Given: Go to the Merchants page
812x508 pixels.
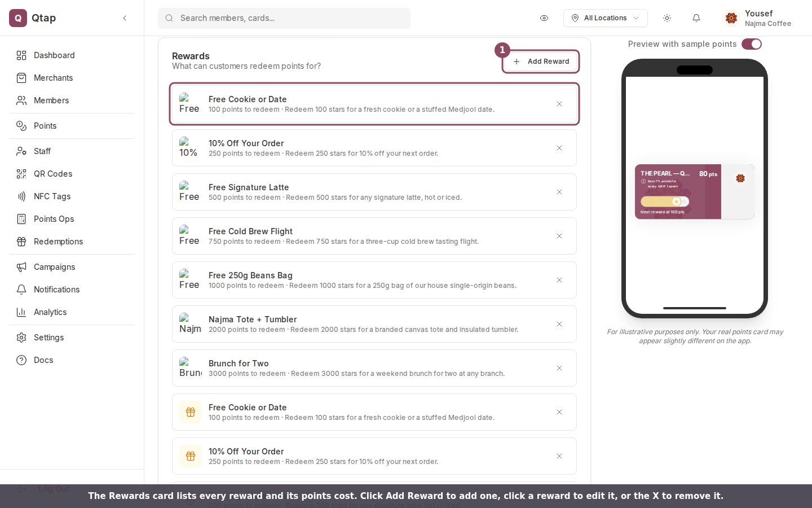Looking at the screenshot, I should click(72, 78).
